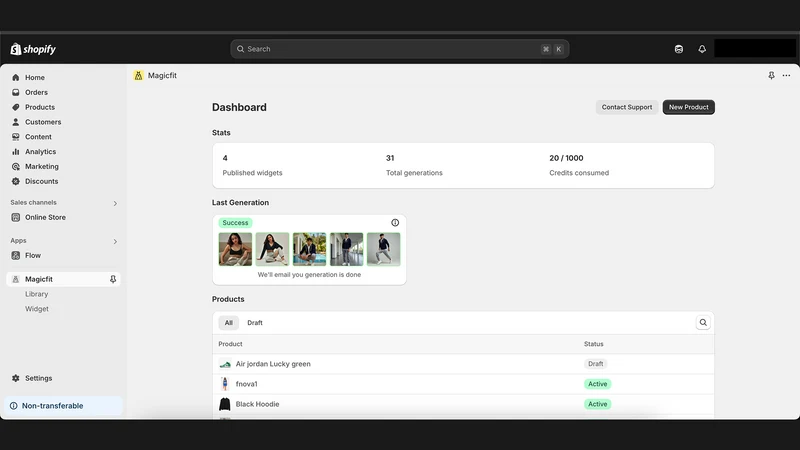Open Analytics section
This screenshot has height=450, width=800.
[40, 152]
